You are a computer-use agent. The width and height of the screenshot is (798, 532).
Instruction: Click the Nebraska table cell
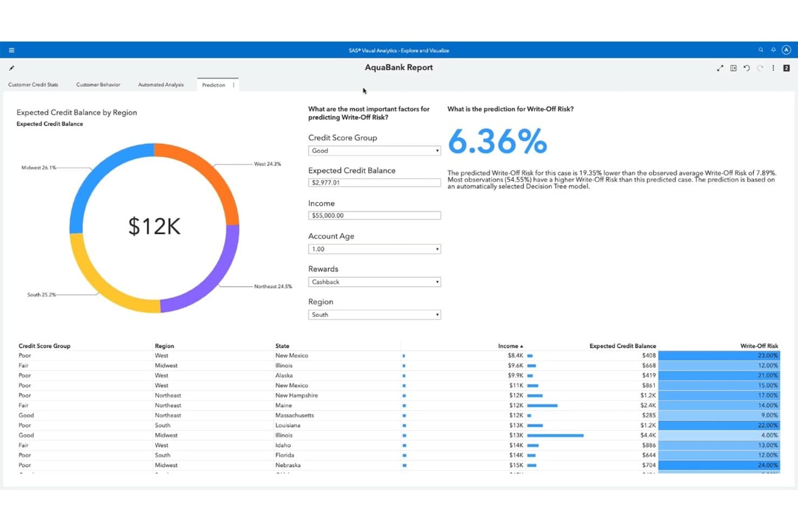pyautogui.click(x=288, y=465)
